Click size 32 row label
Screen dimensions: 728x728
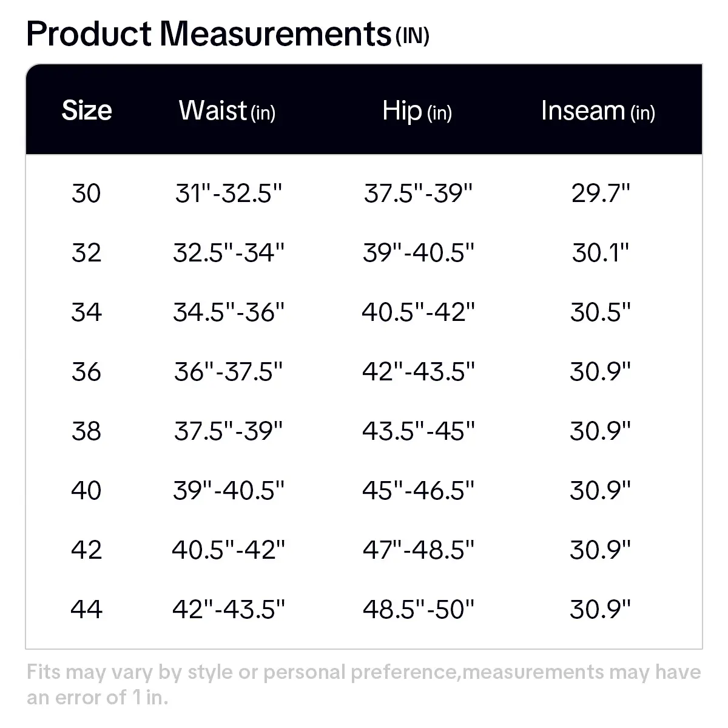86,252
